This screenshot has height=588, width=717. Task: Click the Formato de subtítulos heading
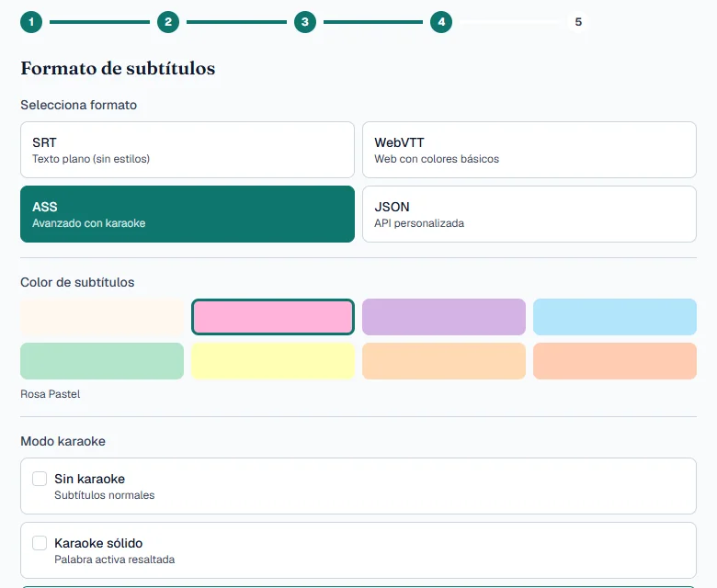(118, 69)
